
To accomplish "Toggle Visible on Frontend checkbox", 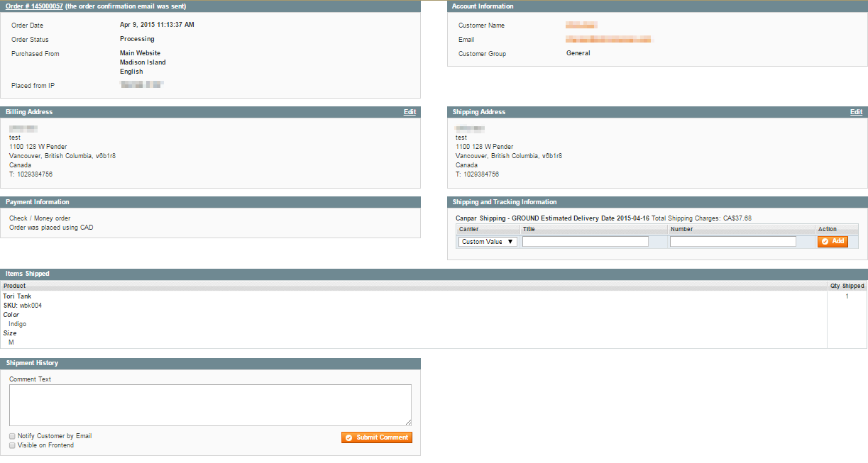I will [x=12, y=445].
